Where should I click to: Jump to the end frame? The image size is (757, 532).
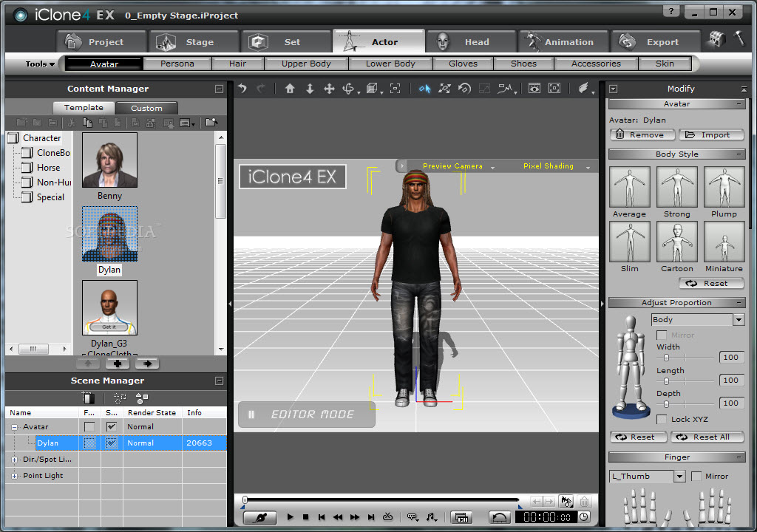click(x=371, y=517)
